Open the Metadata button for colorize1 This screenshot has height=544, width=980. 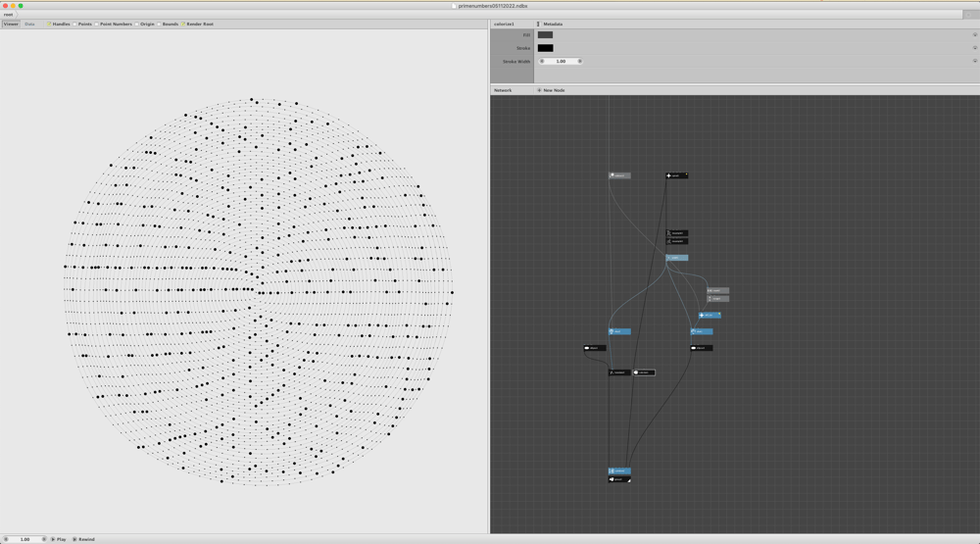(550, 24)
